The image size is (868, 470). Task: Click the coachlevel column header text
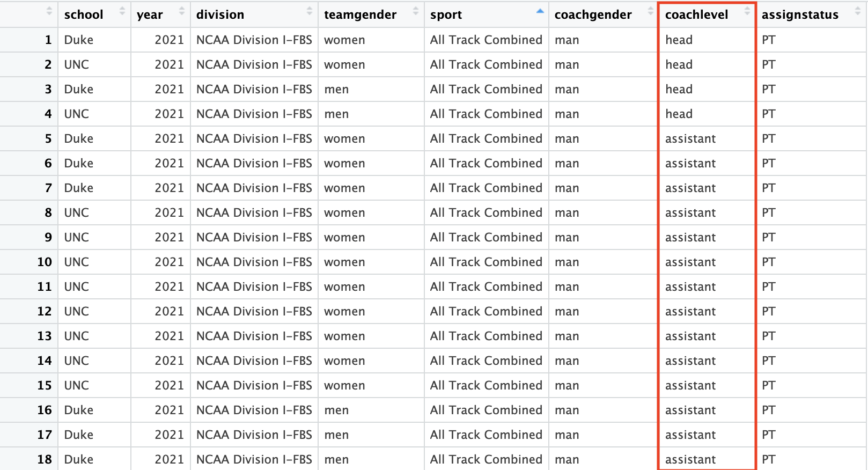[696, 15]
